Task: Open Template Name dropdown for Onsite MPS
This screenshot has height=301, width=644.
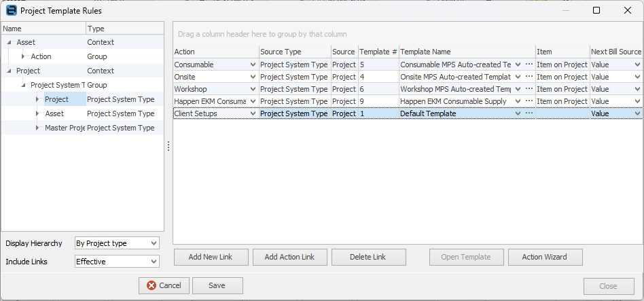Action: click(x=518, y=77)
